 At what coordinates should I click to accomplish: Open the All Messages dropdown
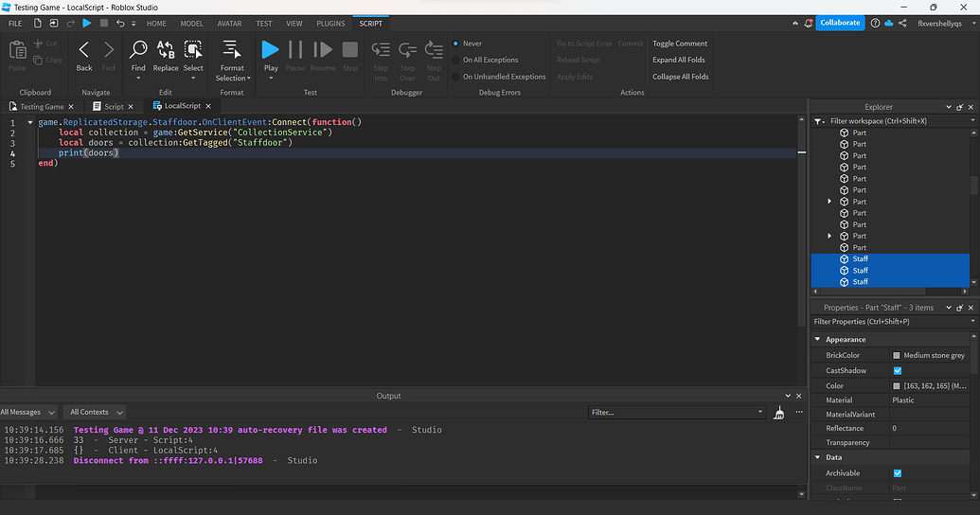coord(28,413)
